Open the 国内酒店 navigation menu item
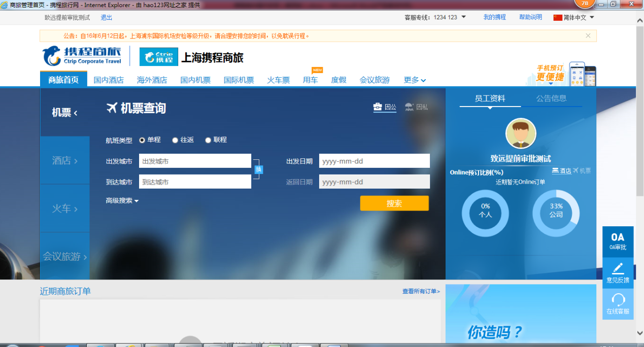 pos(109,80)
